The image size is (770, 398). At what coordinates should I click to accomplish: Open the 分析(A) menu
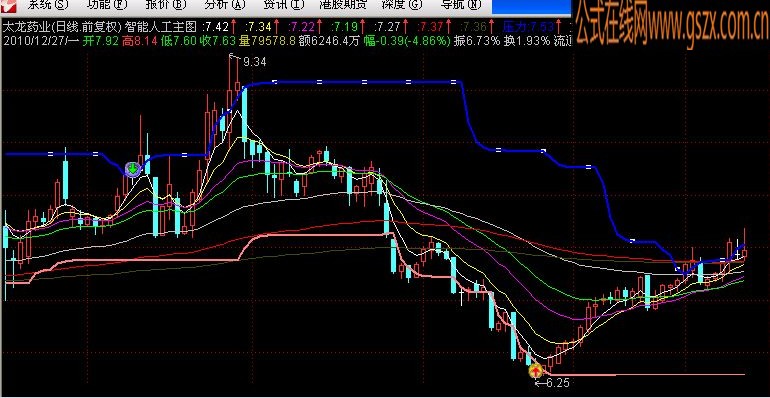(x=224, y=5)
